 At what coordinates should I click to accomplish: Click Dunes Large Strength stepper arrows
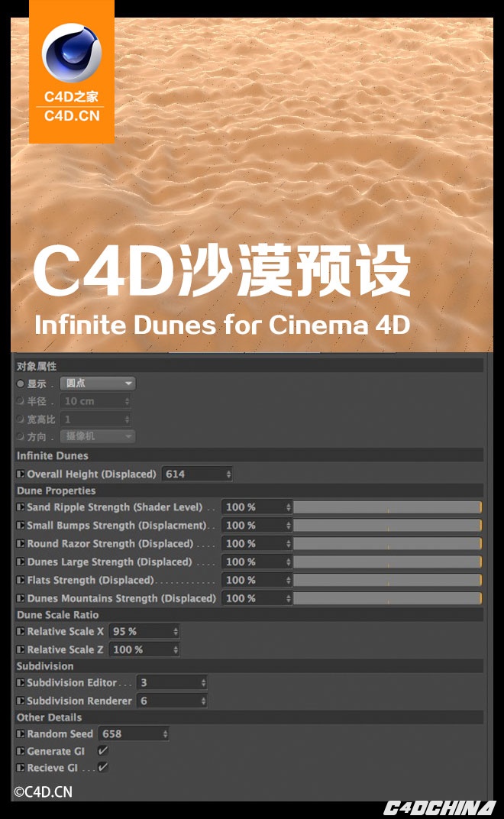click(x=289, y=562)
